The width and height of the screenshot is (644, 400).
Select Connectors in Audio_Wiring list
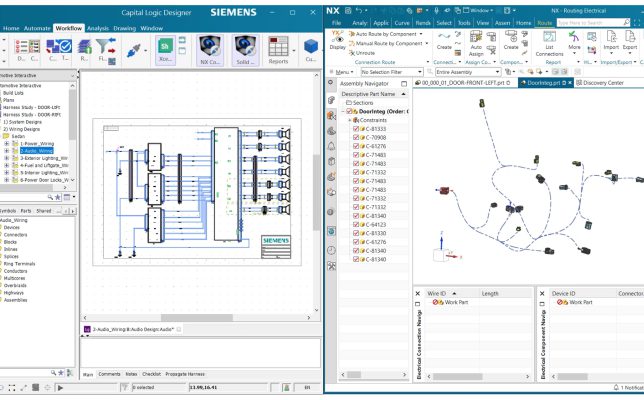[x=15, y=234]
